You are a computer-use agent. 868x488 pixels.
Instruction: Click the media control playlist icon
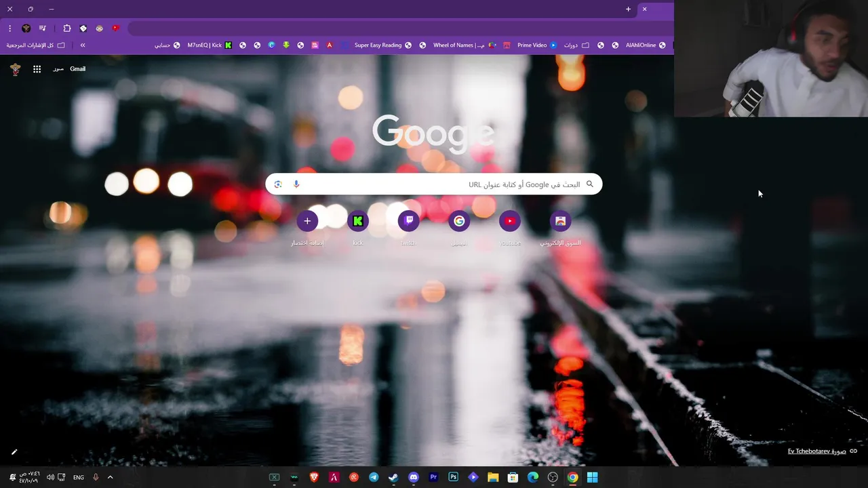coord(43,28)
